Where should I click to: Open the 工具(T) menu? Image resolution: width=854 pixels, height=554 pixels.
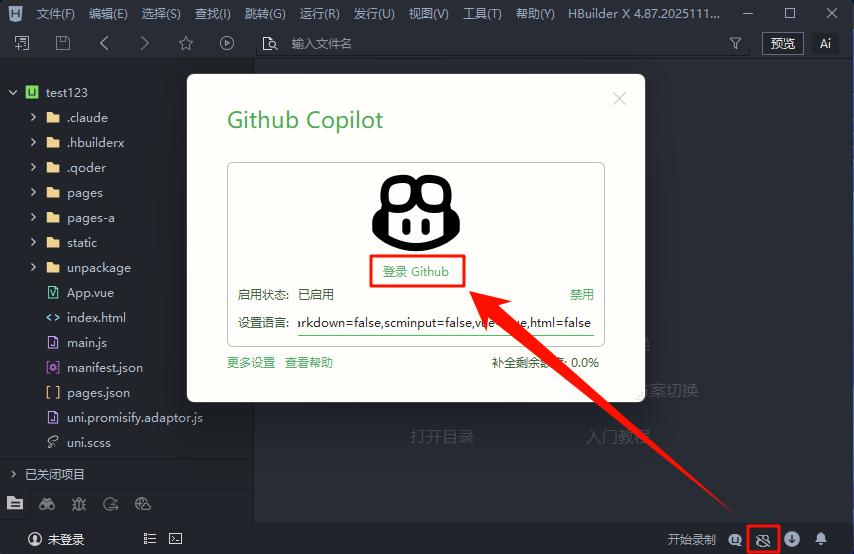click(x=482, y=14)
